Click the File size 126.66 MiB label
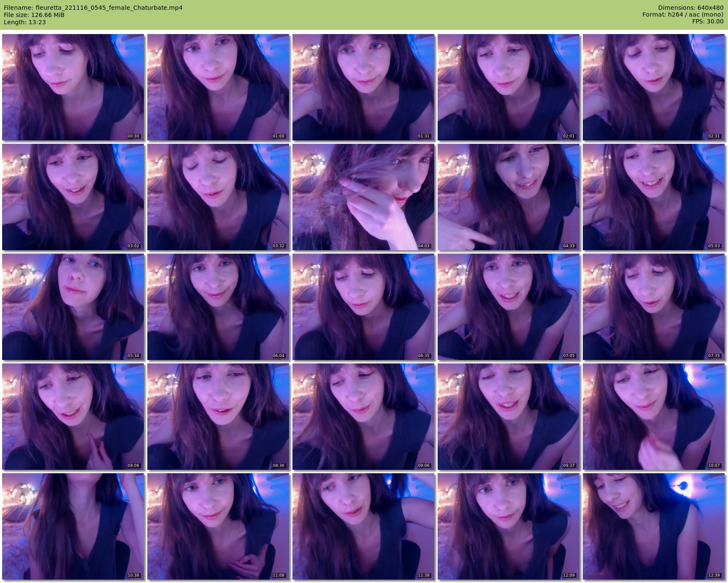This screenshot has height=583, width=728. tap(34, 15)
